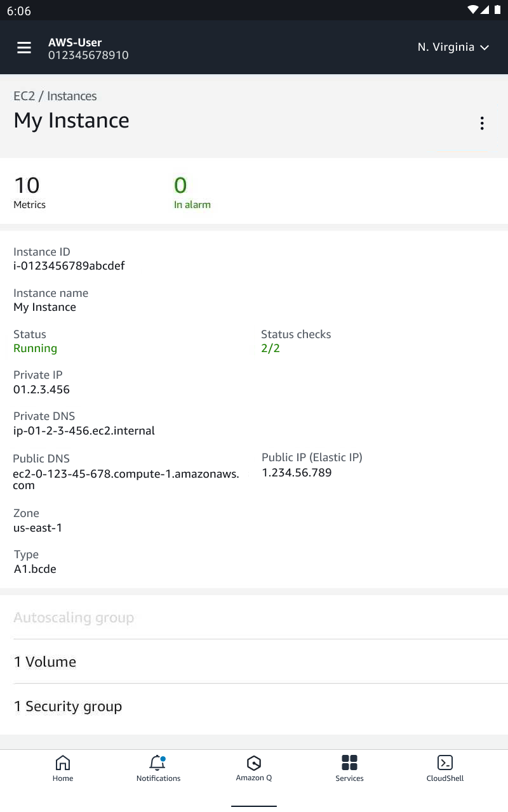Image resolution: width=508 pixels, height=812 pixels.
Task: Tap the instance ID i-0123456789abcdef
Action: coord(69,266)
